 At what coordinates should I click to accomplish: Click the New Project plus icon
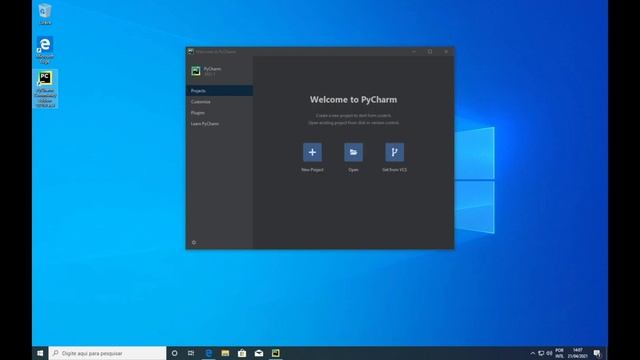(x=312, y=152)
